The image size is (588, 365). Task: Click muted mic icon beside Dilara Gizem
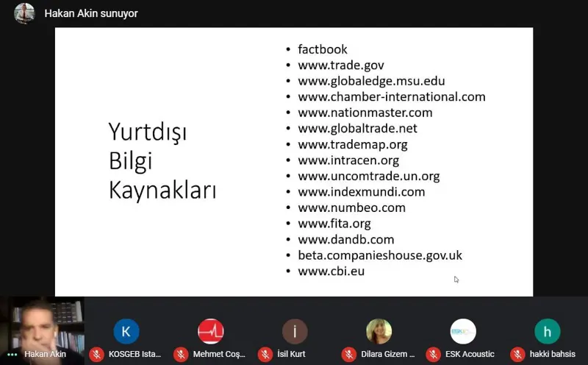[348, 354]
